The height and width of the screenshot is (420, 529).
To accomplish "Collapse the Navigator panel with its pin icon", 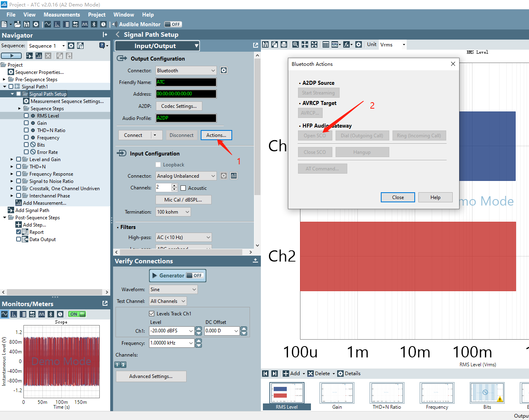I will (x=105, y=35).
